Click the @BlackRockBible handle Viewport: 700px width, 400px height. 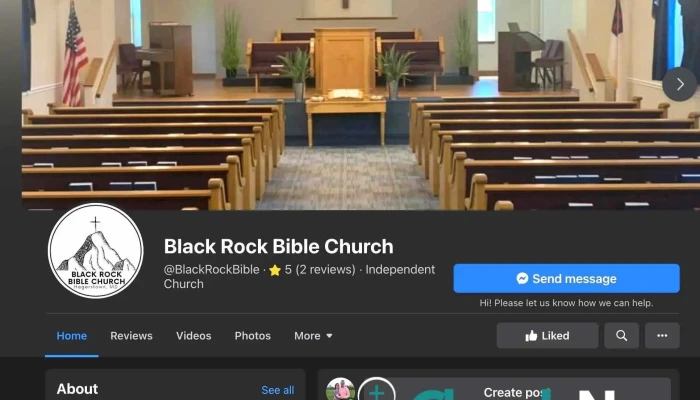pos(212,270)
